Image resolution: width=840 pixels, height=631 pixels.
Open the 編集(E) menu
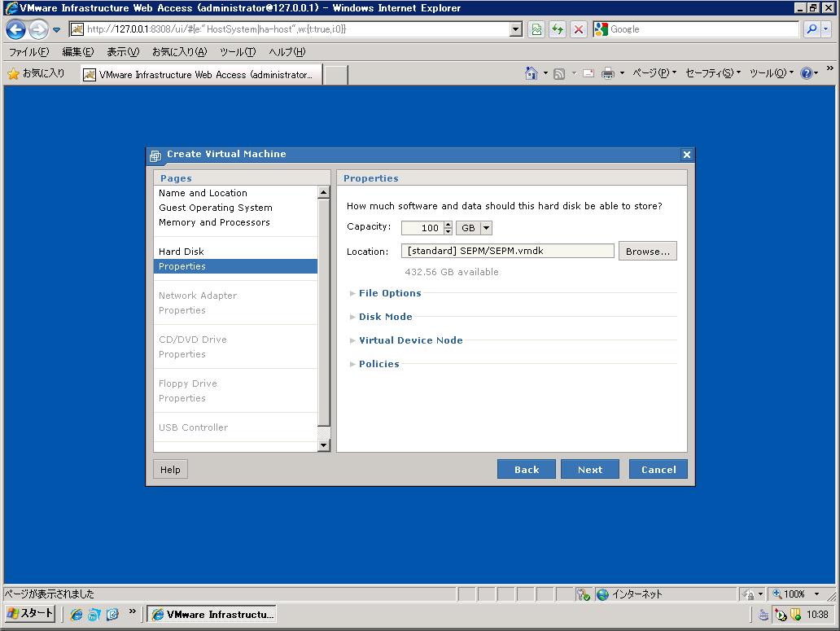77,52
